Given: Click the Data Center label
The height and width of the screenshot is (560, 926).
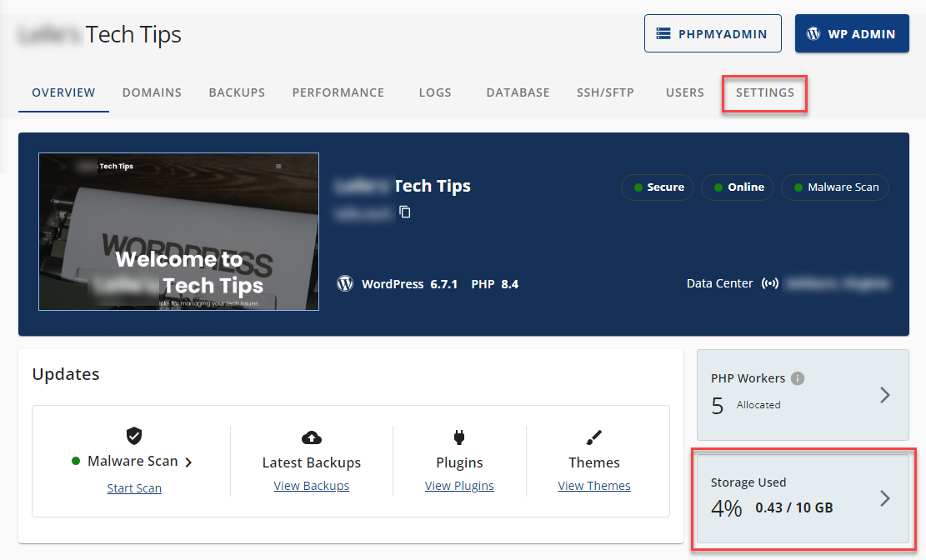Looking at the screenshot, I should (719, 283).
